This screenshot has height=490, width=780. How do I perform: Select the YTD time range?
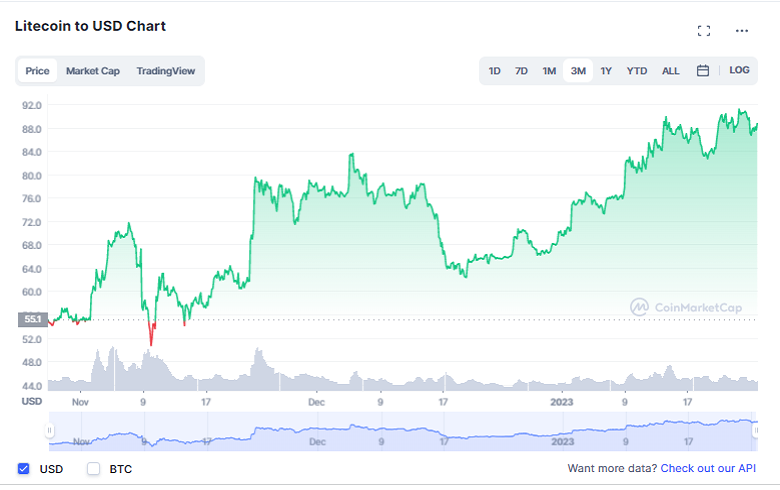(636, 71)
